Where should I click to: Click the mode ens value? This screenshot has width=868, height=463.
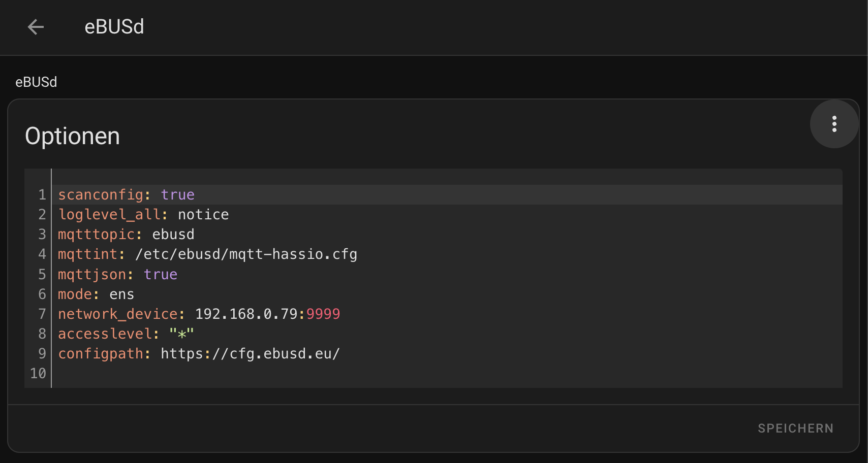pyautogui.click(x=122, y=294)
